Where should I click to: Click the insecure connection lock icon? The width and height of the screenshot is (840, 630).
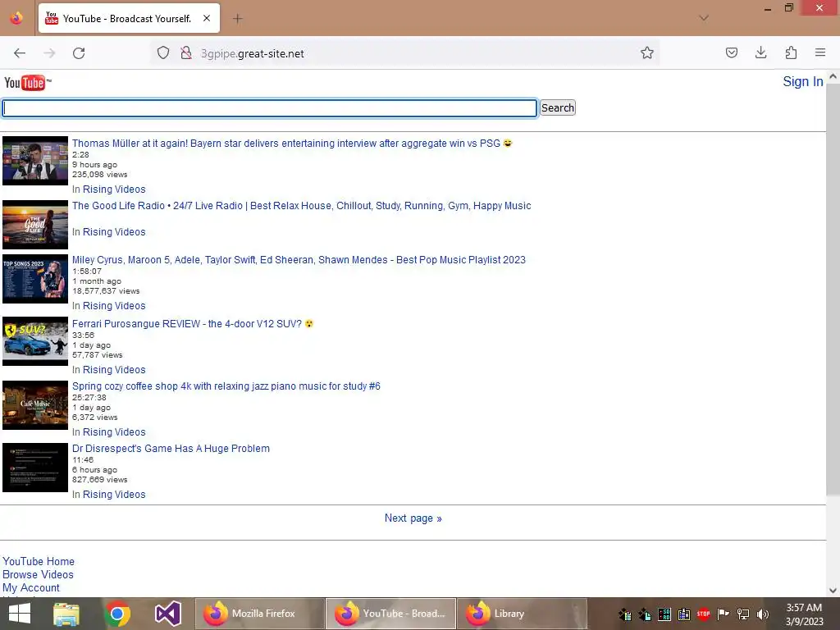tap(186, 53)
